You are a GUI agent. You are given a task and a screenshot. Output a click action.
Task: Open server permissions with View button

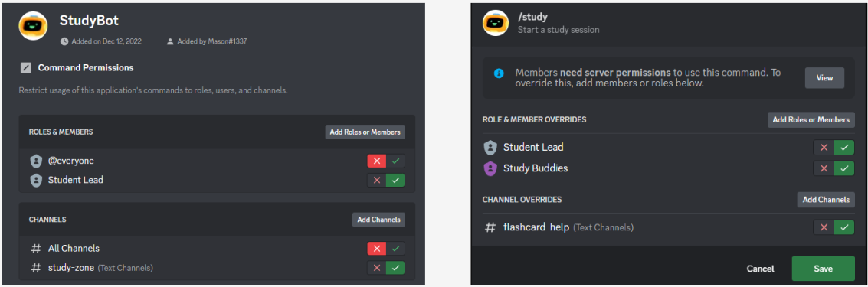824,78
